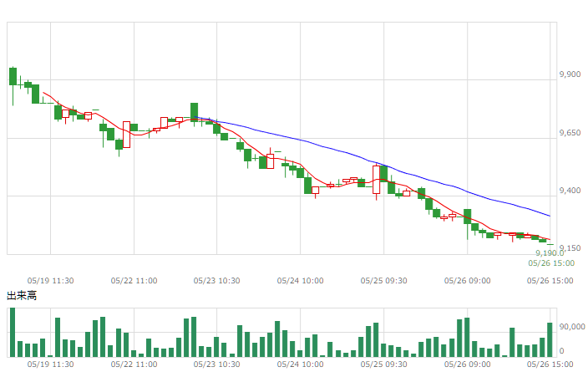Click the tallest first volume bar
Image resolution: width=588 pixels, height=372 pixels.
(x=13, y=332)
